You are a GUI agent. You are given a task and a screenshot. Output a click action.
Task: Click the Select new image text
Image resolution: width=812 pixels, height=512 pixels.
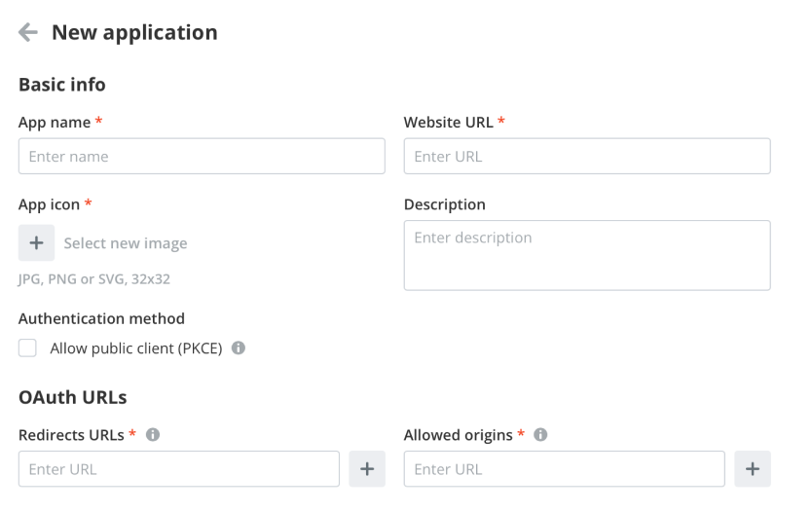126,243
